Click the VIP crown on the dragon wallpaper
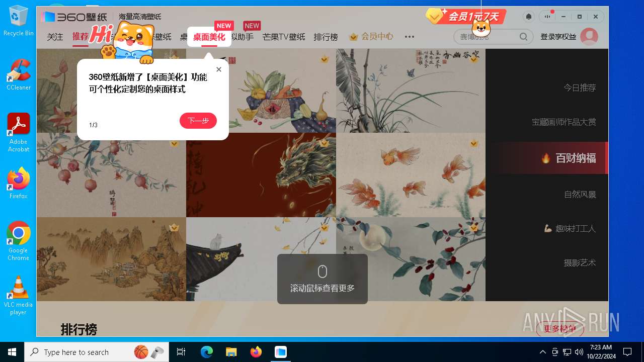644x362 pixels. [325, 143]
